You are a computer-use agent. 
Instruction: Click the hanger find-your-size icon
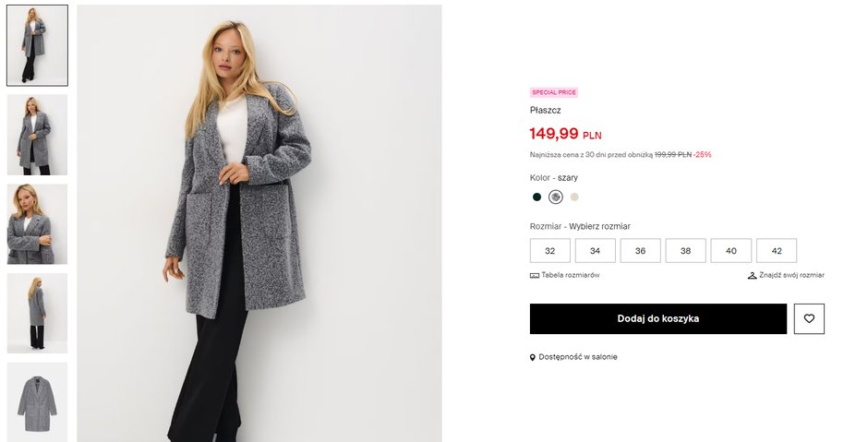[x=752, y=275]
